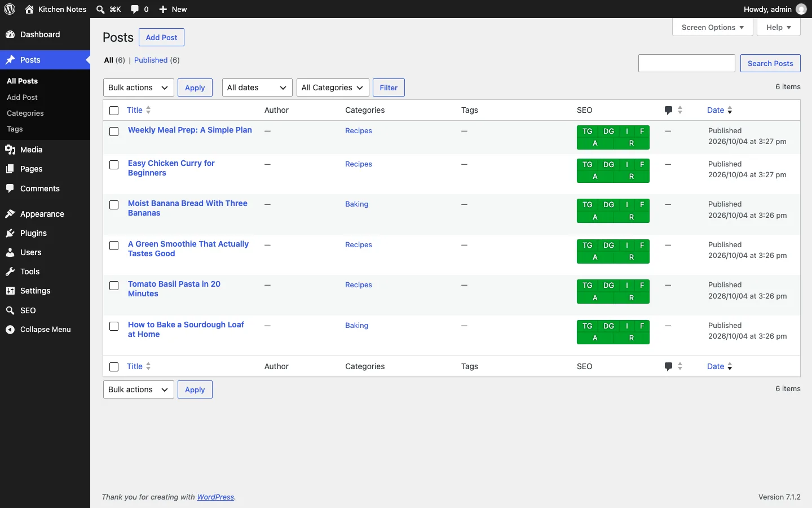Screen dimensions: 812x508
Task: Click the SEO magnifier icon in sidebar
Action: pos(10,310)
